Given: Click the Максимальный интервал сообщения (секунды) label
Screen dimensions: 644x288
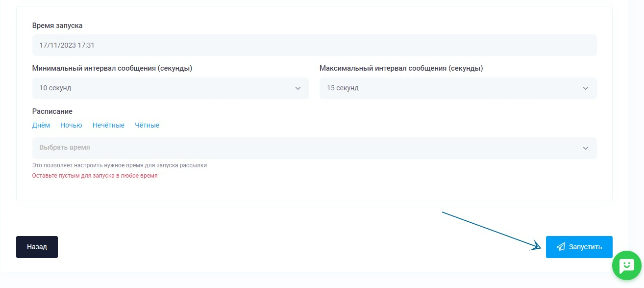Looking at the screenshot, I should point(401,68).
